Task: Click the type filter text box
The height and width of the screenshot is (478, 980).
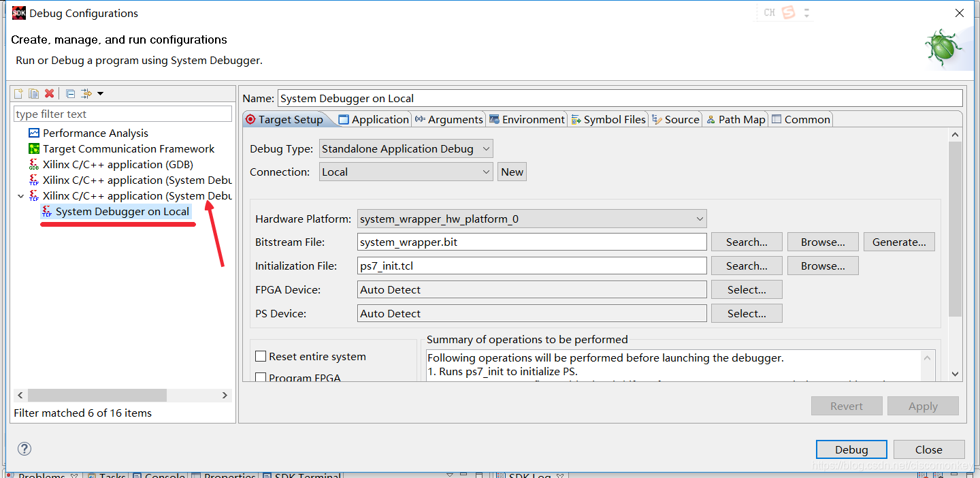Action: coord(122,114)
